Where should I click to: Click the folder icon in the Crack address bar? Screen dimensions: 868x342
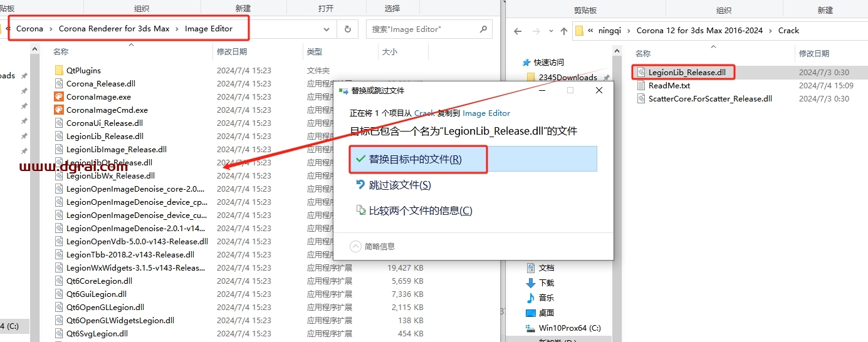[580, 30]
